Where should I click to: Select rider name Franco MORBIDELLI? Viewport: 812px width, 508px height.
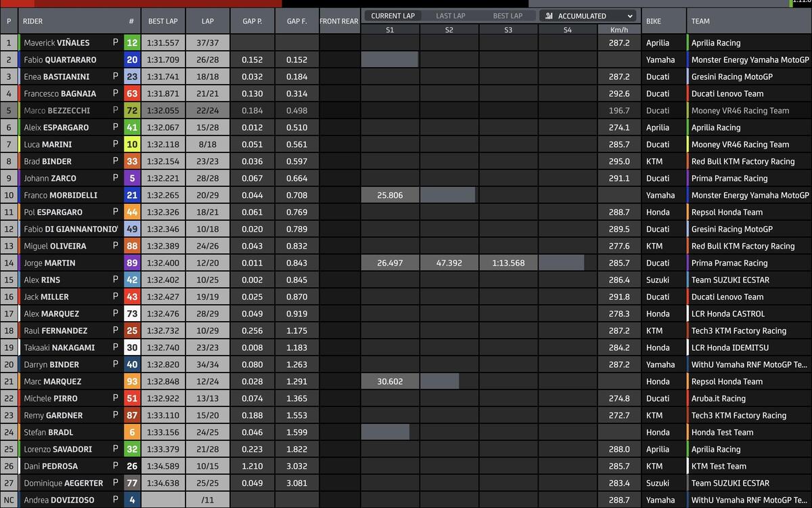pyautogui.click(x=60, y=195)
